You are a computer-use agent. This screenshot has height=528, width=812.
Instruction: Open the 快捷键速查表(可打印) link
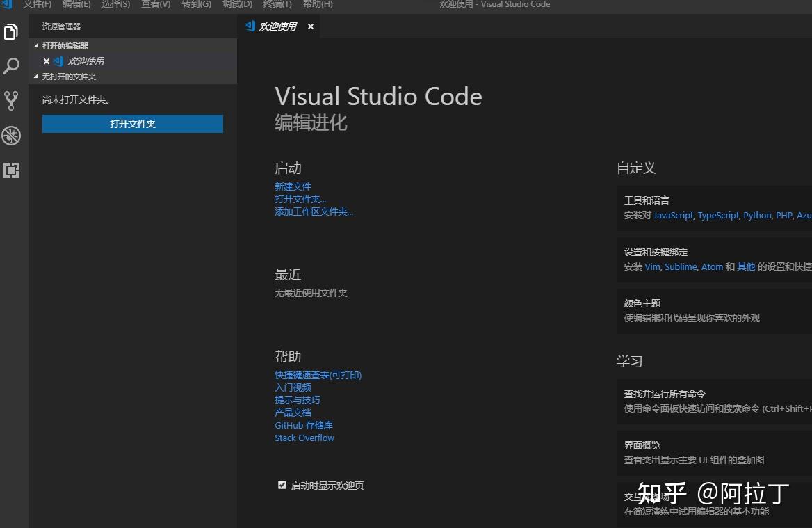318,374
